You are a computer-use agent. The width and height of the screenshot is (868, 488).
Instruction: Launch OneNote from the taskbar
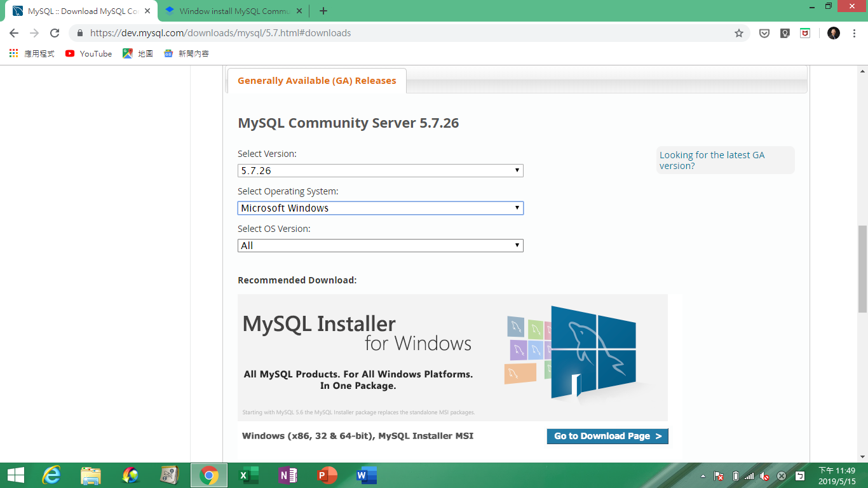[x=288, y=475]
